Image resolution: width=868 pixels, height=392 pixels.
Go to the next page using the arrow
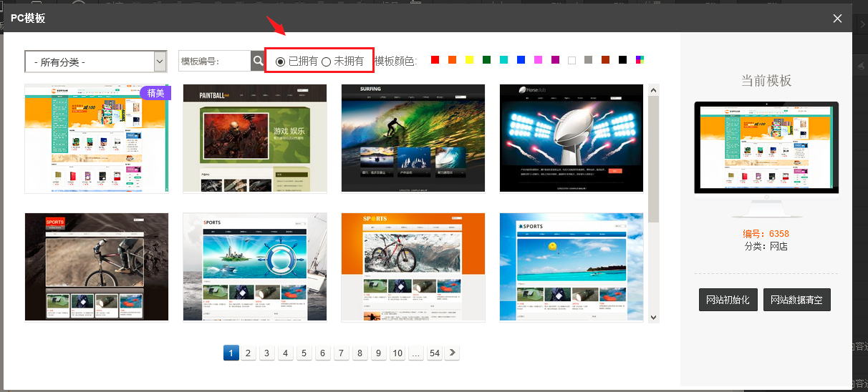[453, 353]
